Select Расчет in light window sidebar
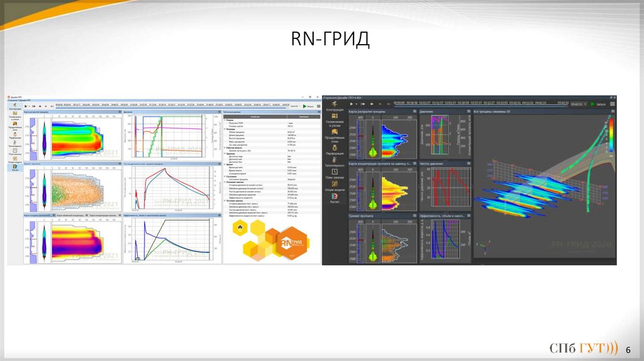Viewport: 644px width, 361px height. coord(15,168)
